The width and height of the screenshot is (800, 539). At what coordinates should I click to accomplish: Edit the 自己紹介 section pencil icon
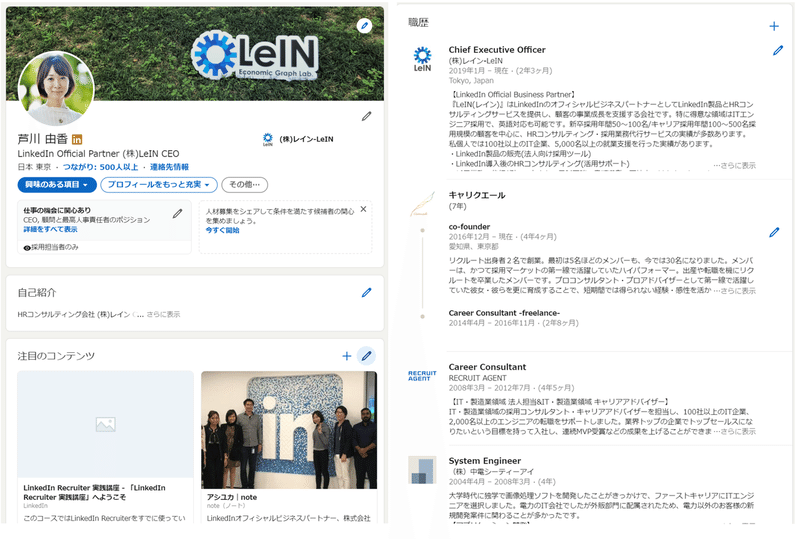coord(366,292)
